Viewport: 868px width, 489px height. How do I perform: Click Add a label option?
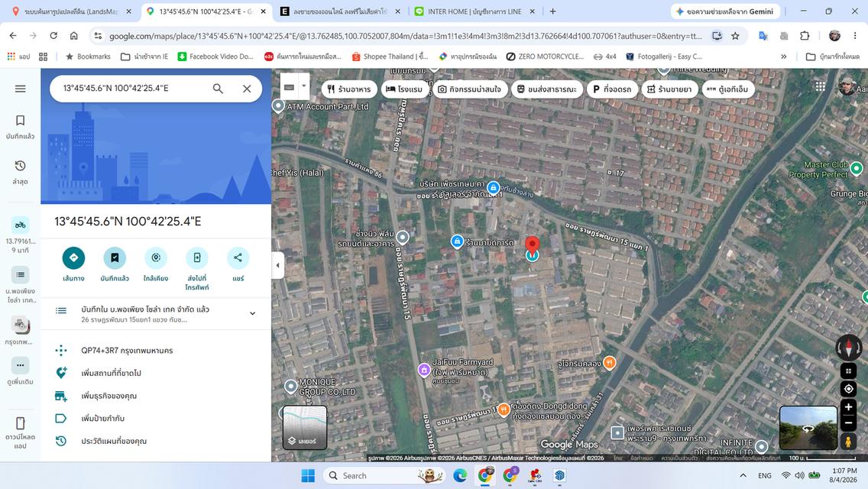point(156,419)
